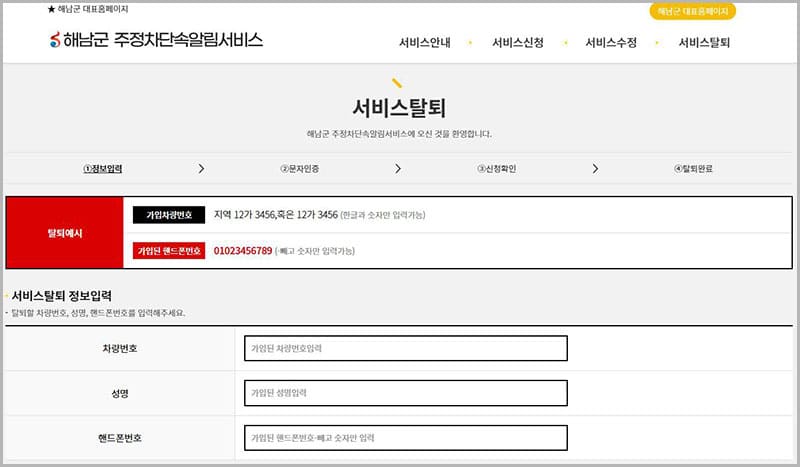Screen dimensions: 800x467
Task: Go to the 서비스신청 menu
Action: tap(518, 43)
